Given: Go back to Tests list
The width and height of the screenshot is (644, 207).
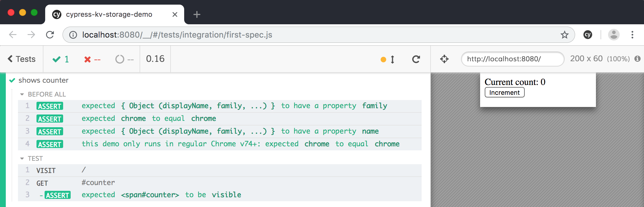Looking at the screenshot, I should coord(21,59).
